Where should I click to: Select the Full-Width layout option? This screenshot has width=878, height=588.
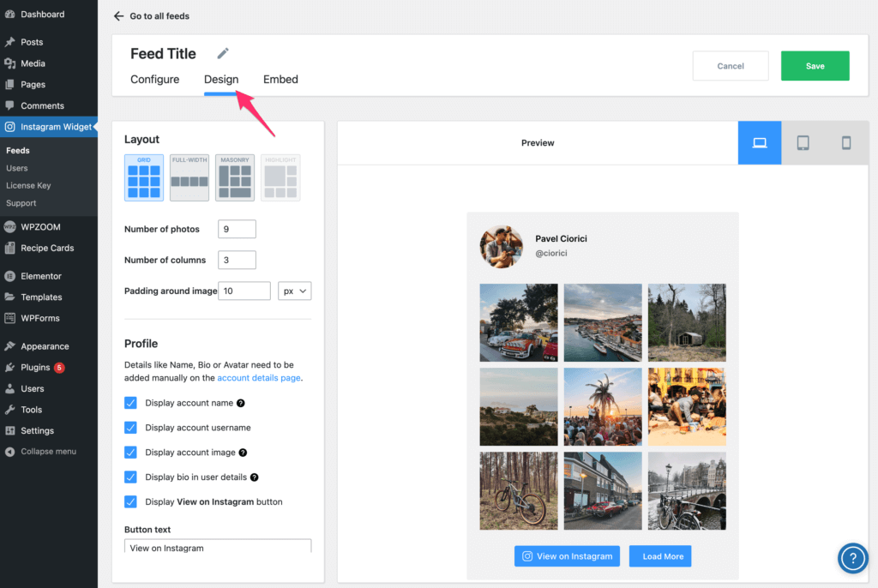(x=189, y=177)
